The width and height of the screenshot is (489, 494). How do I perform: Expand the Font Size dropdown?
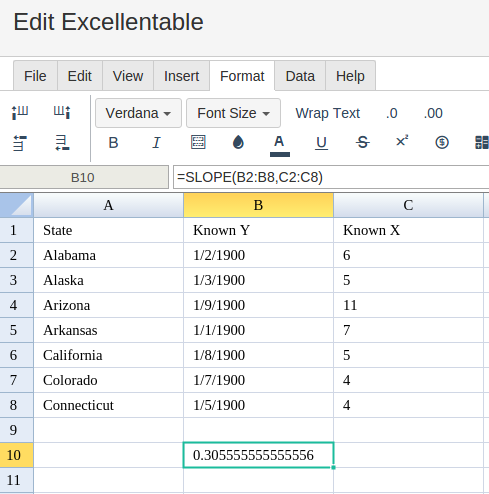(233, 113)
